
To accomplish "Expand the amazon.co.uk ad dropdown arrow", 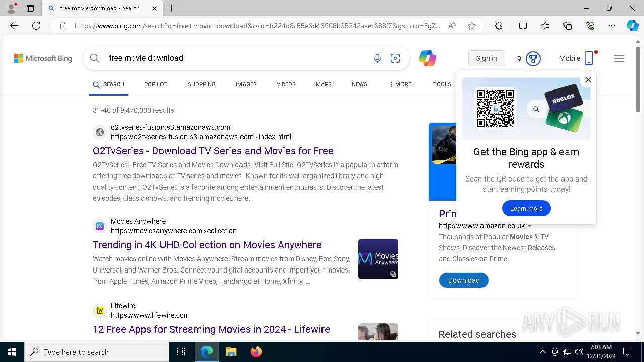I will pos(529,226).
